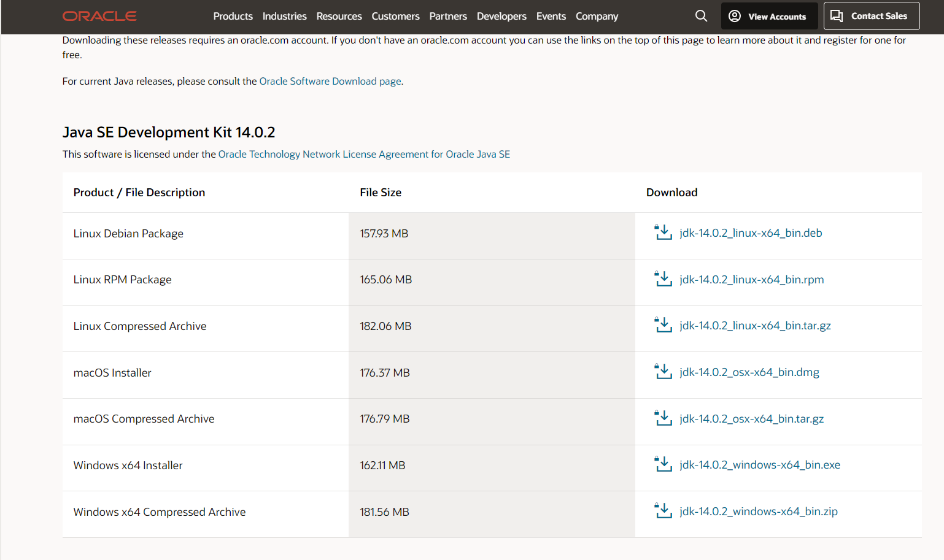Viewport: 944px width, 560px height.
Task: Click the 182.06 MB file size
Action: pyautogui.click(x=385, y=326)
